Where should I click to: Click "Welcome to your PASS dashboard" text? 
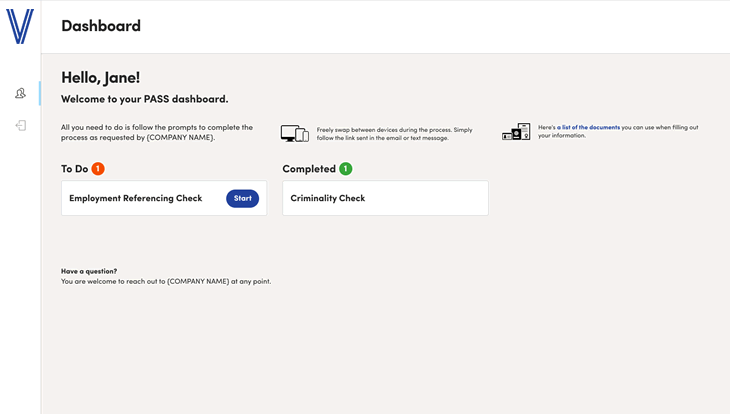click(x=144, y=99)
